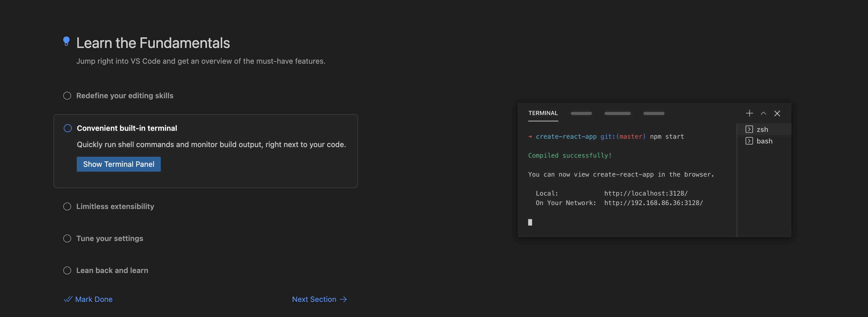Toggle the Convenient built-in terminal step circle
The height and width of the screenshot is (317, 868).
(68, 128)
